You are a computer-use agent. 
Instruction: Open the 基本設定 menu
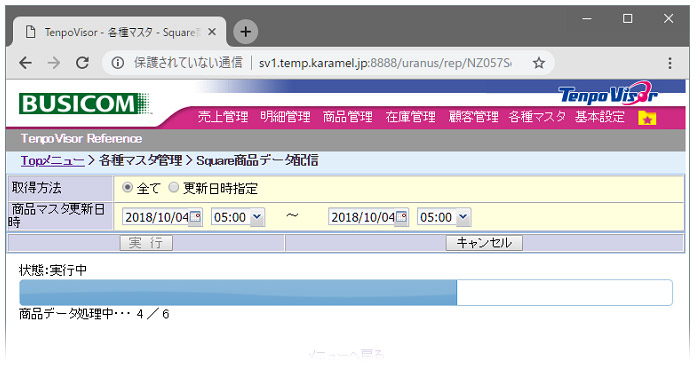[x=600, y=117]
